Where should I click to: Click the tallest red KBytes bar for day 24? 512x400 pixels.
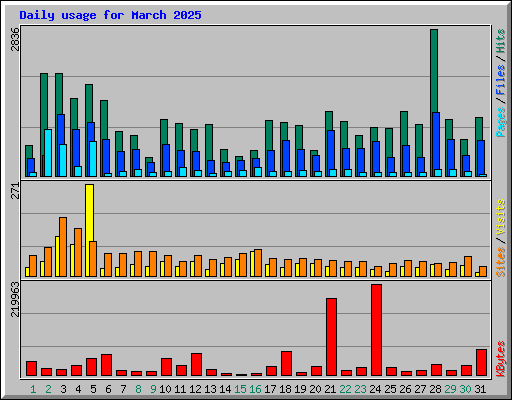coord(377,330)
